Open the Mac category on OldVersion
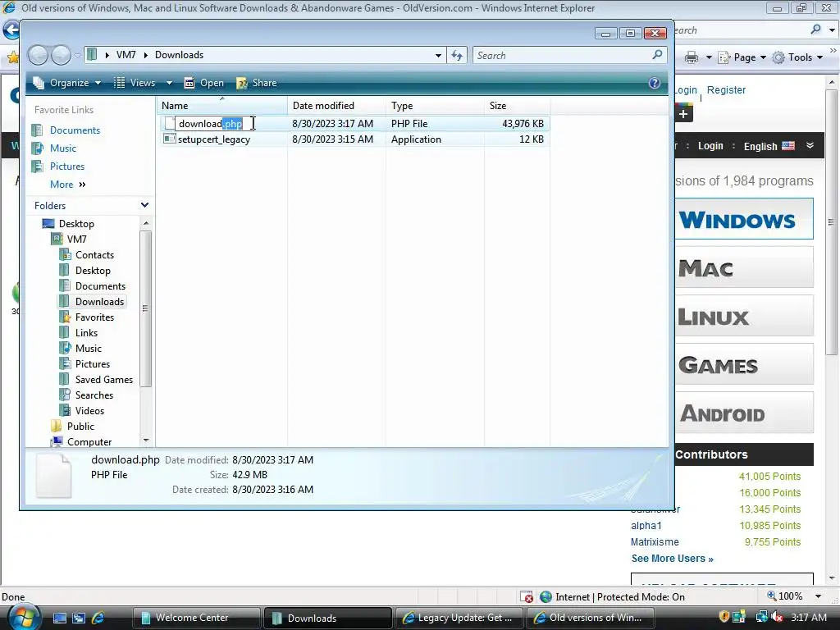 (x=744, y=267)
